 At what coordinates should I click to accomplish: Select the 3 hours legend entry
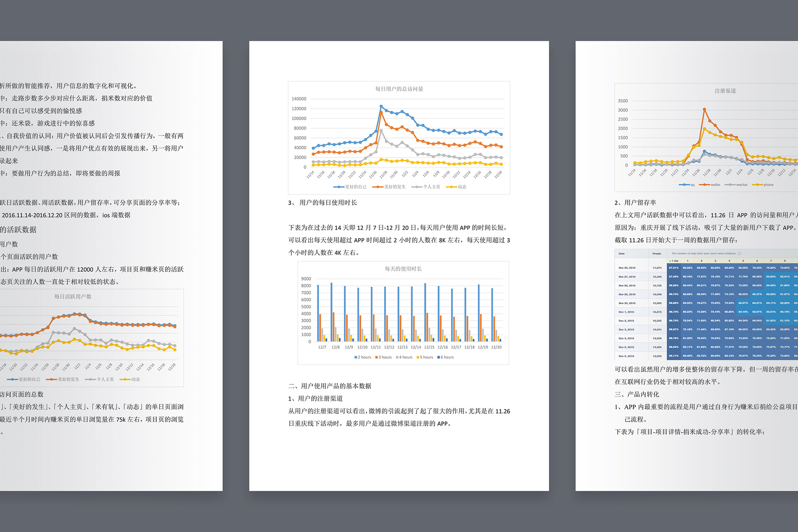[383, 357]
